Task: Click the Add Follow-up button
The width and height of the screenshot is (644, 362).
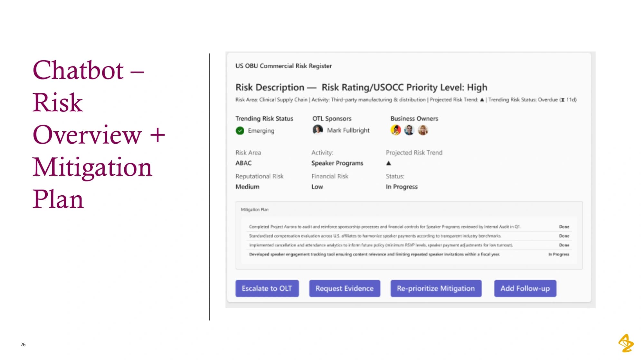Action: pos(525,288)
